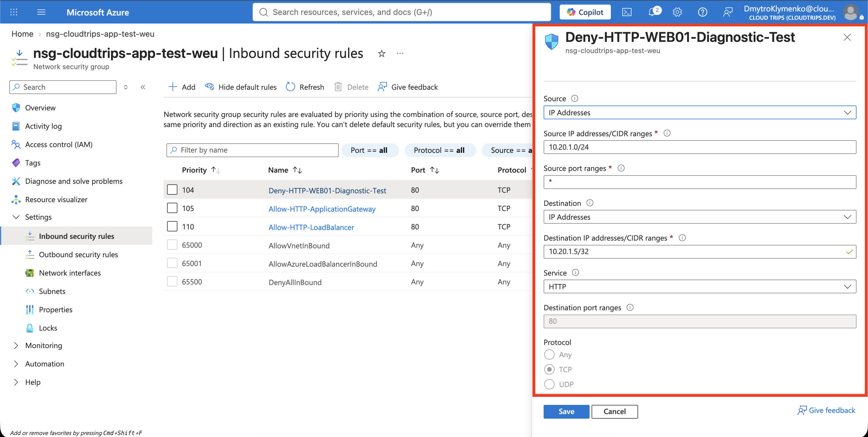
Task: Refresh the rules list
Action: click(305, 87)
